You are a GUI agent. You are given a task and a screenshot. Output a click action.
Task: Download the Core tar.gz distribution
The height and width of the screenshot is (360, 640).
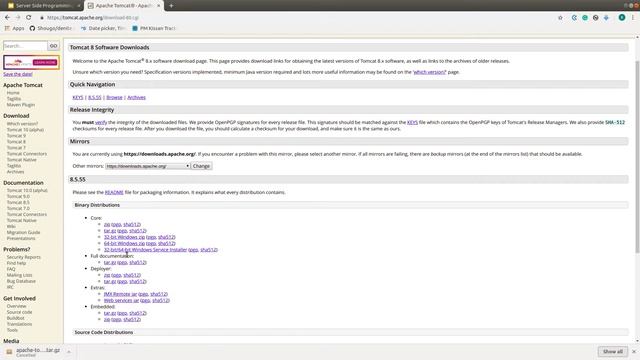(110, 231)
